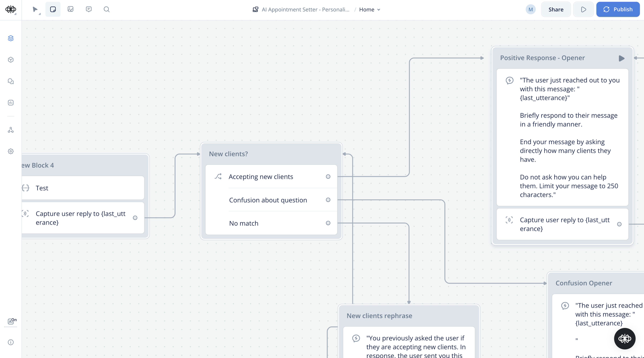Select the Confusion about question path
This screenshot has height=358, width=644.
271,200
